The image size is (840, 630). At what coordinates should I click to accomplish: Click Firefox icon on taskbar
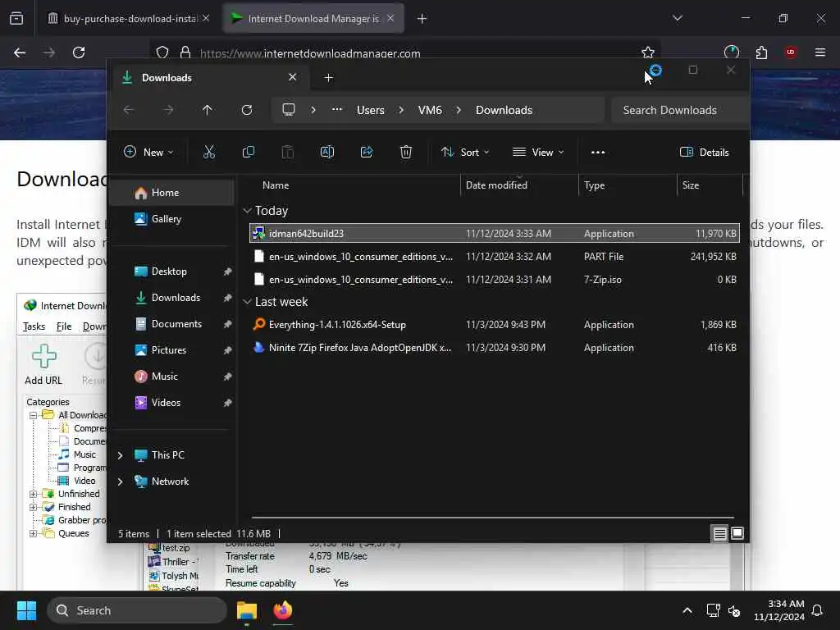coord(283,610)
